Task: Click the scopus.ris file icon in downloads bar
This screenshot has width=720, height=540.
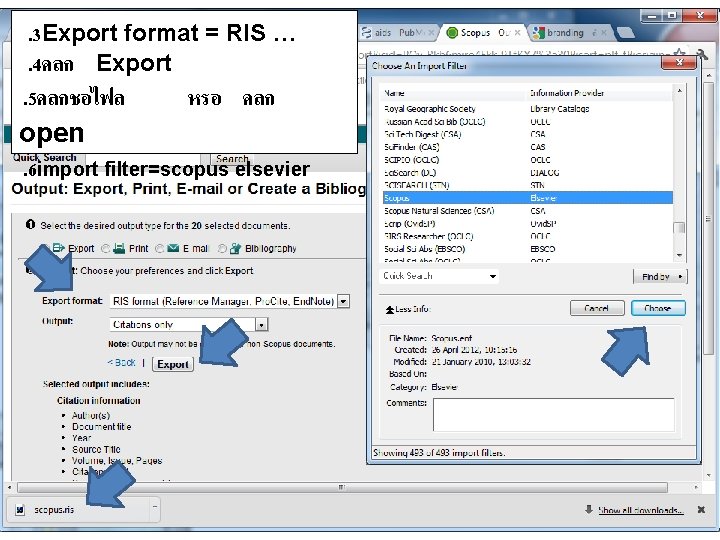Action: tap(20, 510)
